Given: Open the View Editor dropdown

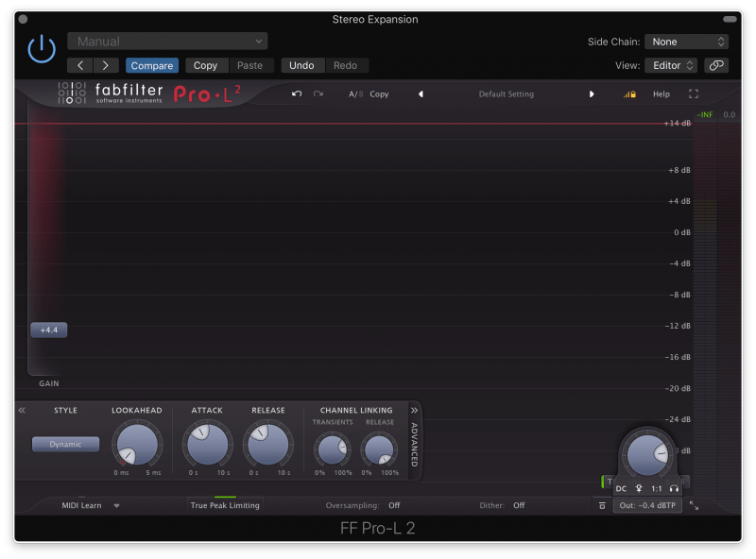Looking at the screenshot, I should (x=672, y=65).
